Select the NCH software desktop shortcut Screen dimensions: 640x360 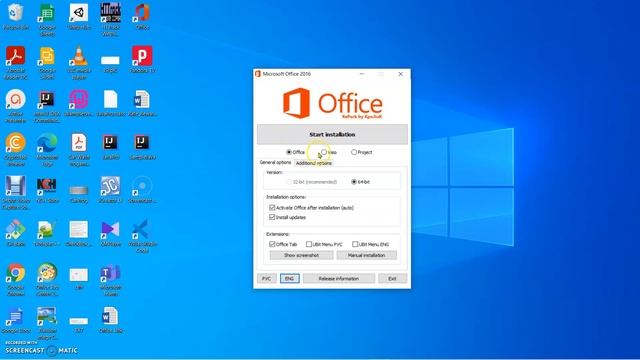(x=47, y=190)
